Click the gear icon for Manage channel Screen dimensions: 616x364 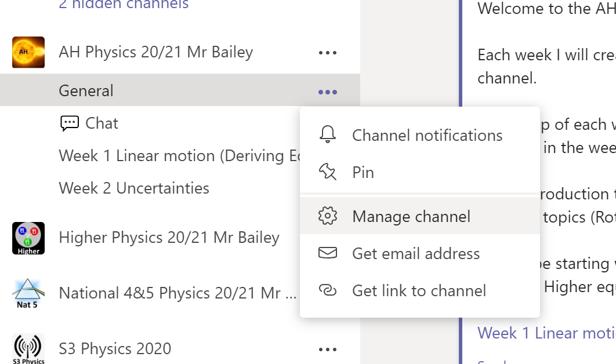[x=328, y=216]
